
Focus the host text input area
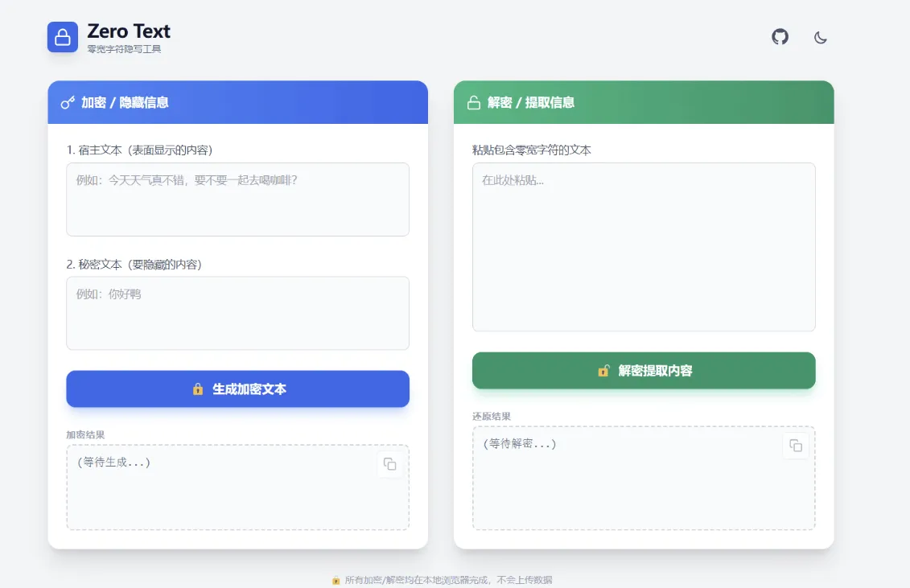(x=237, y=199)
